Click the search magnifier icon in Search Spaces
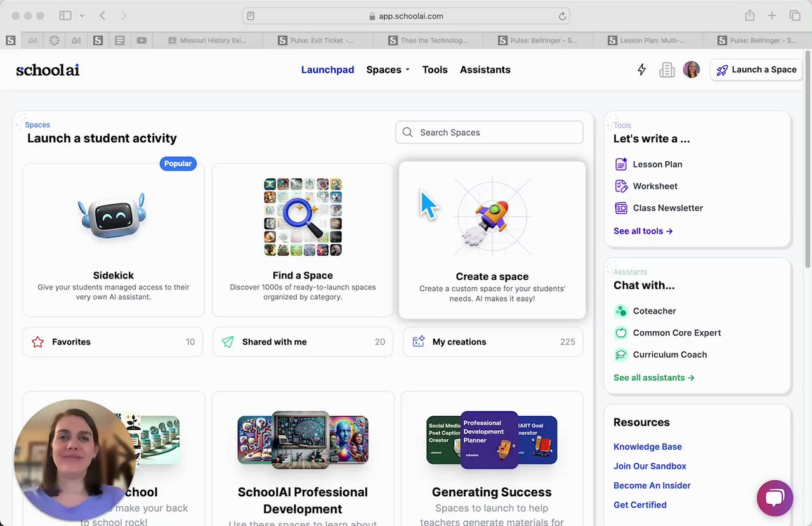812x526 pixels. click(407, 133)
